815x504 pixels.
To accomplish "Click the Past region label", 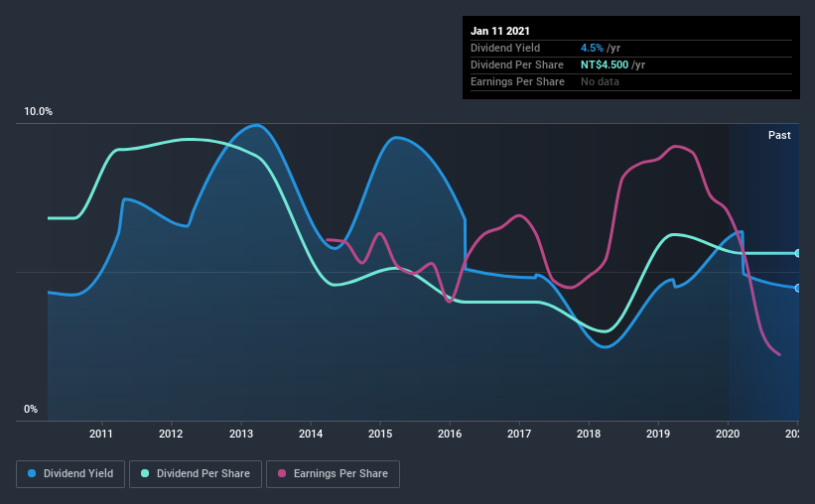I will pos(779,135).
